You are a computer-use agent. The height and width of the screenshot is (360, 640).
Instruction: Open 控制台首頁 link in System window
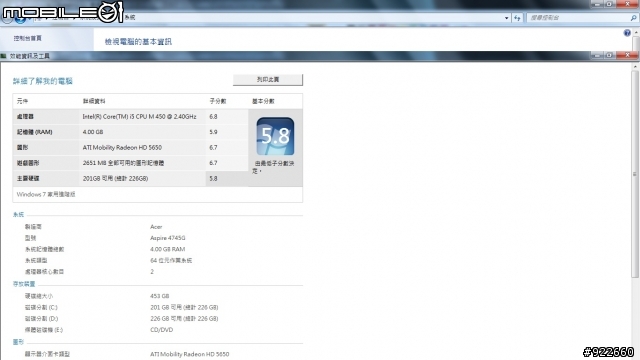coord(27,38)
